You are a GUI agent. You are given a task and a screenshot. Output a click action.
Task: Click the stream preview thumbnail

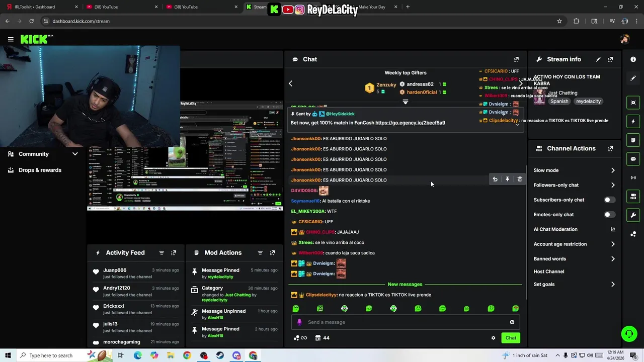pos(185,156)
